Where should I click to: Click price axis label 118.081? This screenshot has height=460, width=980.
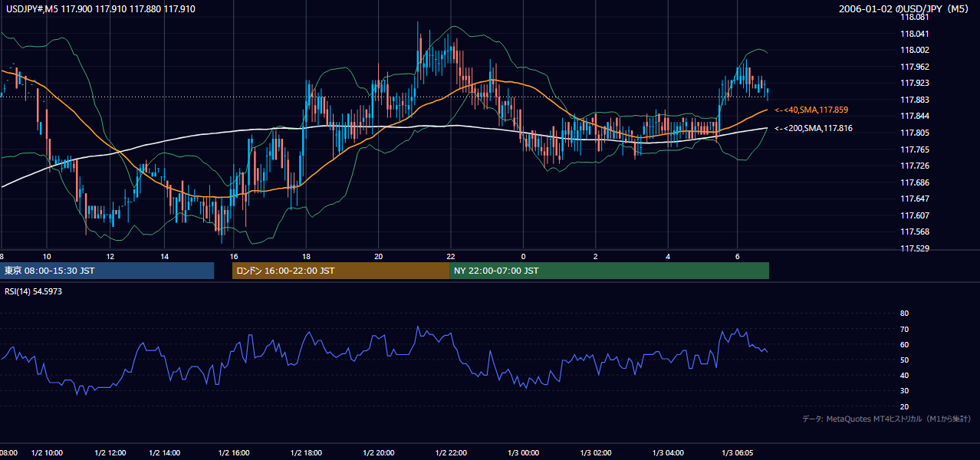point(913,16)
